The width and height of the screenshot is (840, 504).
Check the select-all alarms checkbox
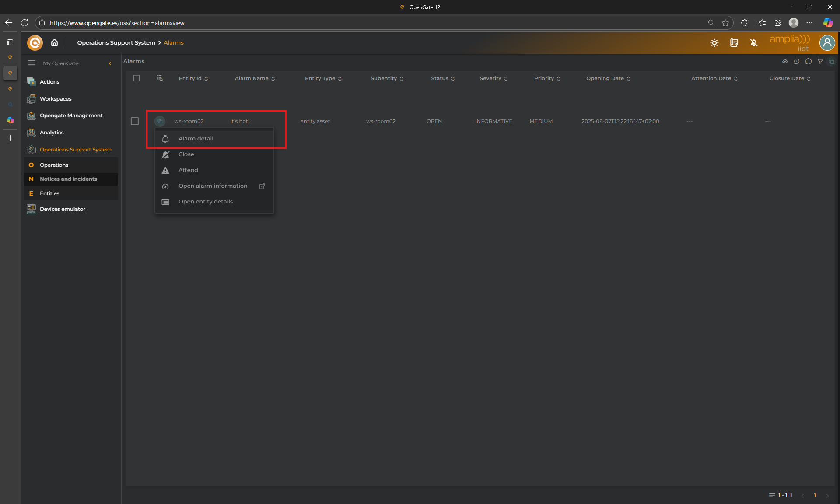point(136,78)
